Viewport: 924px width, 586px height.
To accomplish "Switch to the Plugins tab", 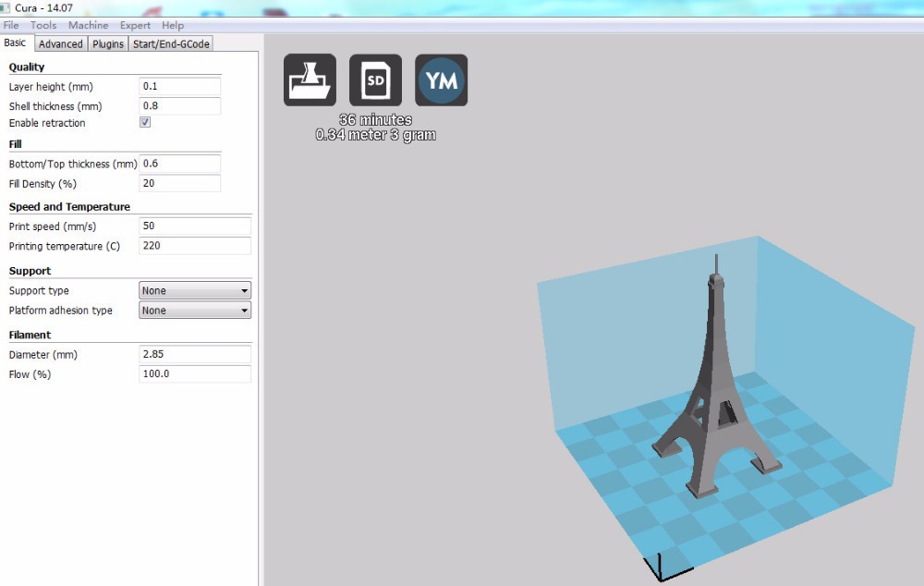I will point(108,43).
